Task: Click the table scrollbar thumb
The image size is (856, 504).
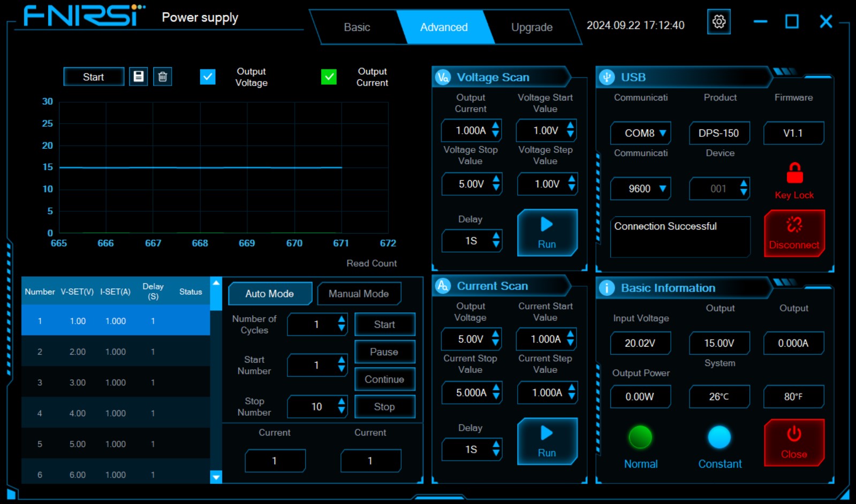Action: tap(216, 299)
